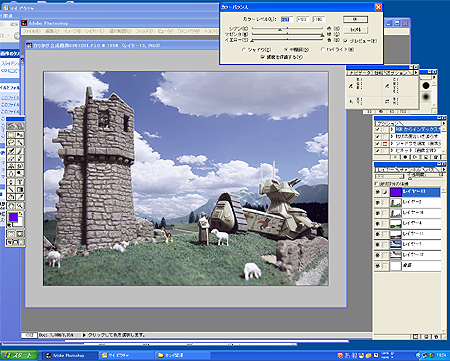
Task: Select the Zoom magnifier tool
Action: (x=20, y=206)
